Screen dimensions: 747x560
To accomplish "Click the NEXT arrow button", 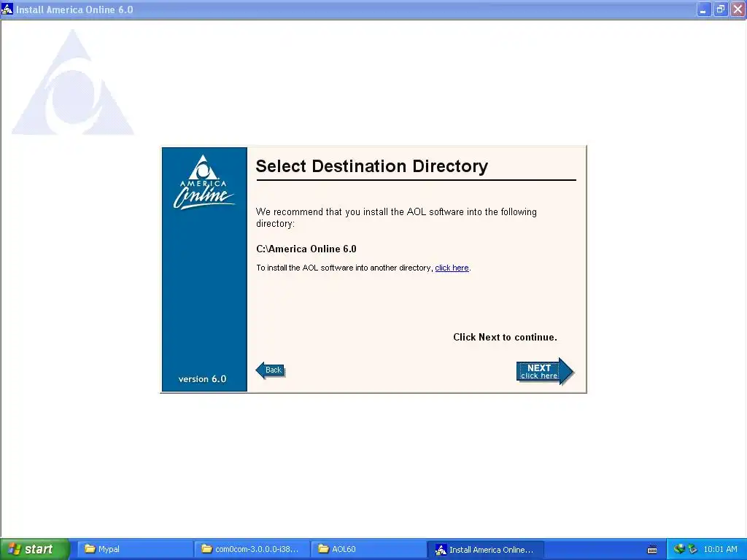I will point(545,371).
